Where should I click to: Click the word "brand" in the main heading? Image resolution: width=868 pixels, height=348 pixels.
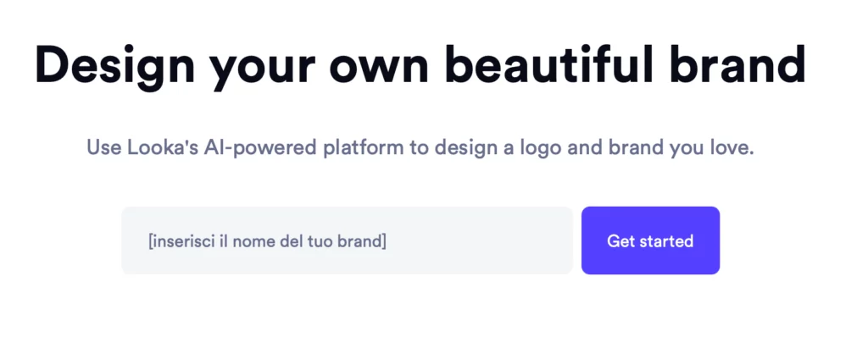[736, 64]
